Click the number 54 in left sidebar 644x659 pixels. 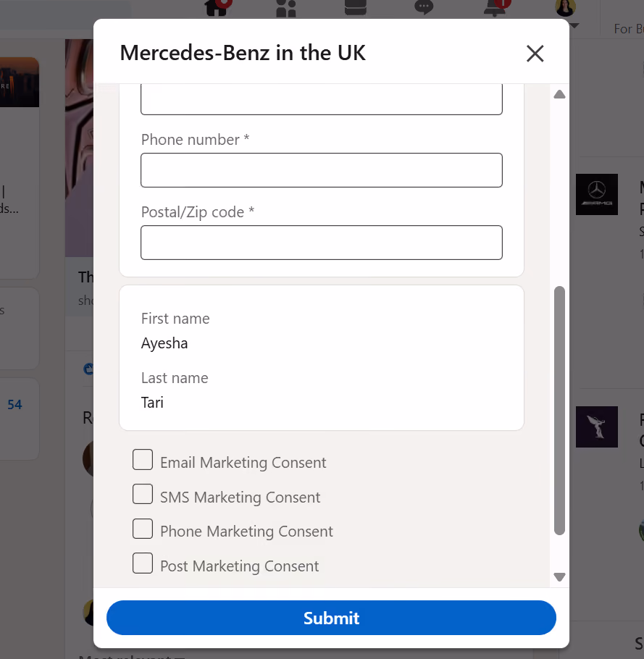(x=14, y=404)
